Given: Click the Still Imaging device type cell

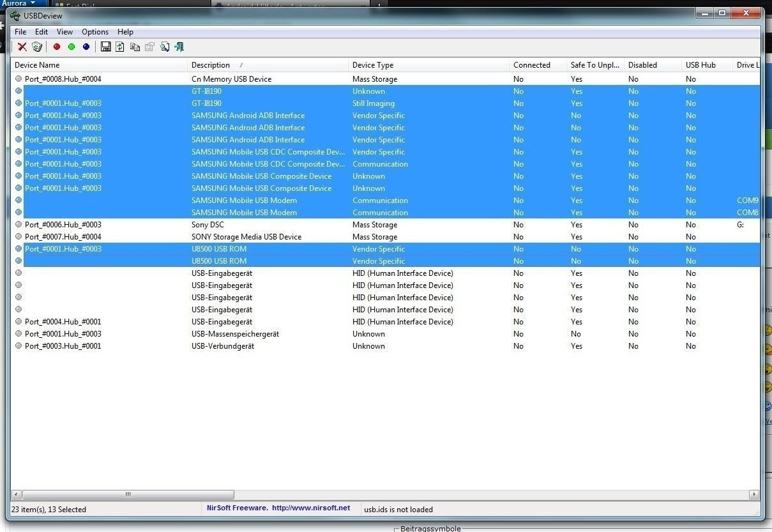Looking at the screenshot, I should click(x=374, y=103).
